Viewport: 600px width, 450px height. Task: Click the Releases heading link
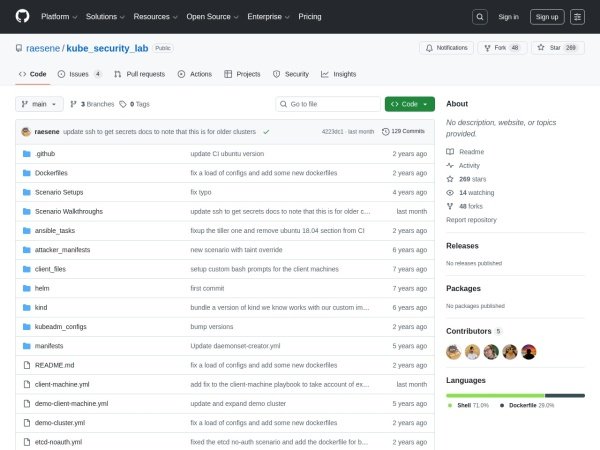[462, 246]
